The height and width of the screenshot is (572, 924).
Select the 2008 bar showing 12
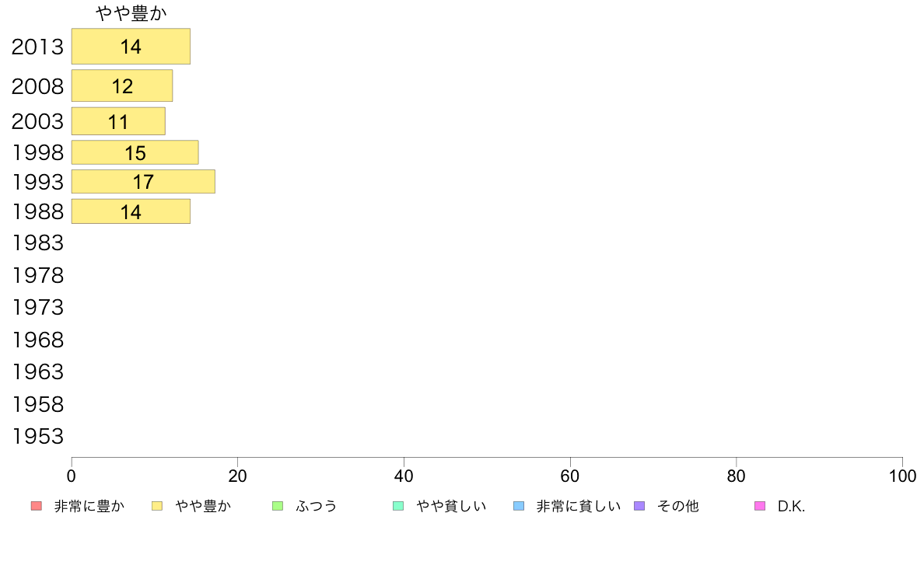click(x=122, y=85)
